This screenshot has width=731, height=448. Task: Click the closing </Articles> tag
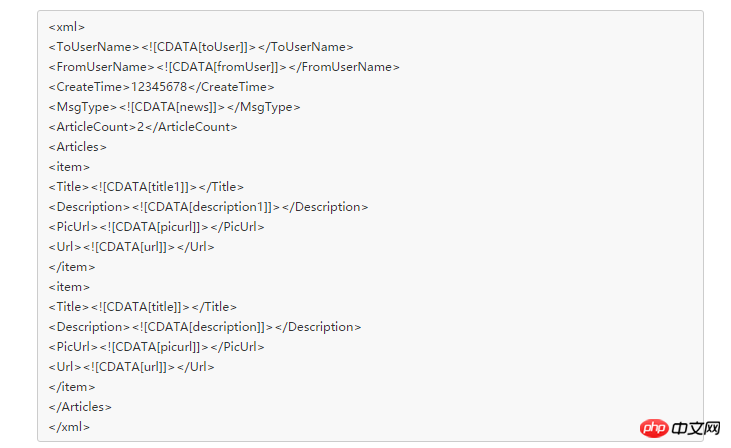coord(80,407)
